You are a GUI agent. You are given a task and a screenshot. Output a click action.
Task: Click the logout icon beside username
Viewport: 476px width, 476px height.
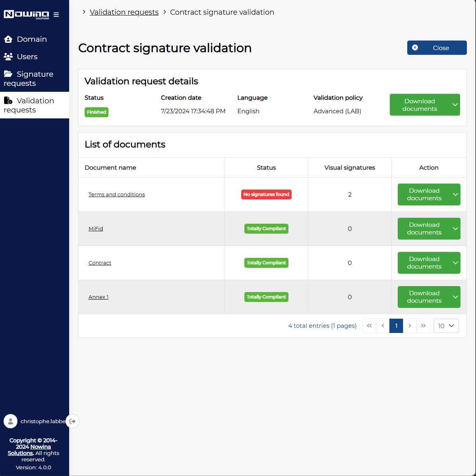73,421
